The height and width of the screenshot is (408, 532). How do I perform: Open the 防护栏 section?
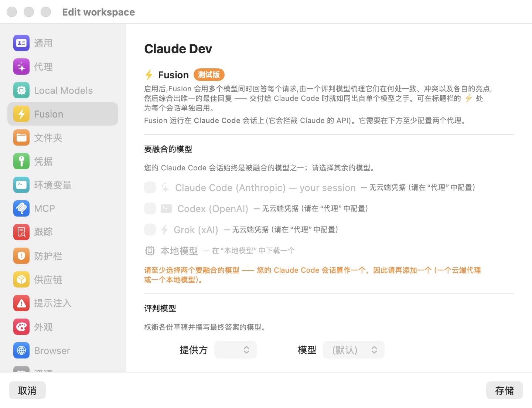pyautogui.click(x=63, y=256)
